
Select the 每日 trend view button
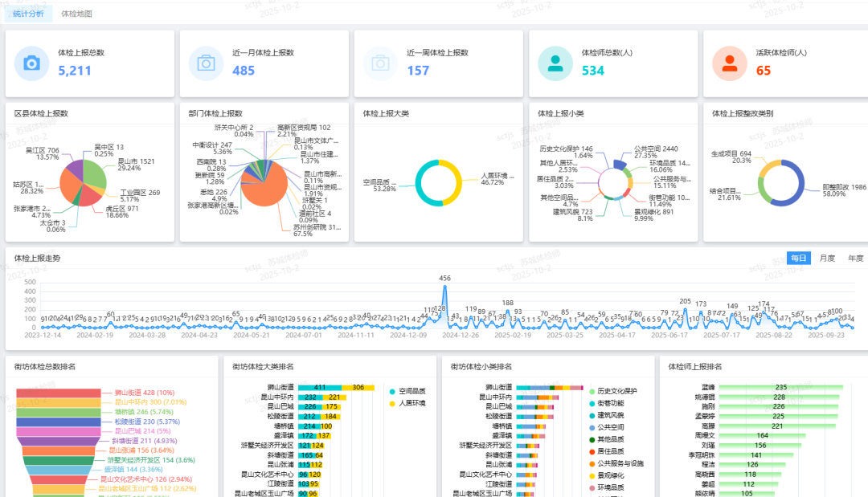click(x=798, y=258)
